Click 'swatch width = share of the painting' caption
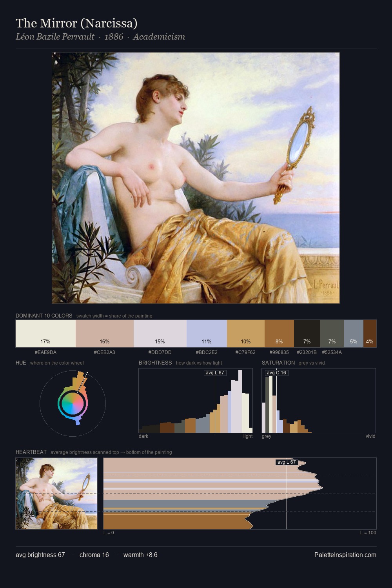The image size is (392, 588). tap(114, 316)
